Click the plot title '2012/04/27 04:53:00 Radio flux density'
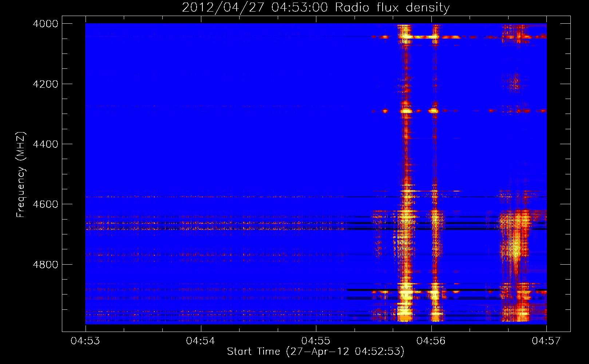The height and width of the screenshot is (364, 589). pyautogui.click(x=316, y=8)
